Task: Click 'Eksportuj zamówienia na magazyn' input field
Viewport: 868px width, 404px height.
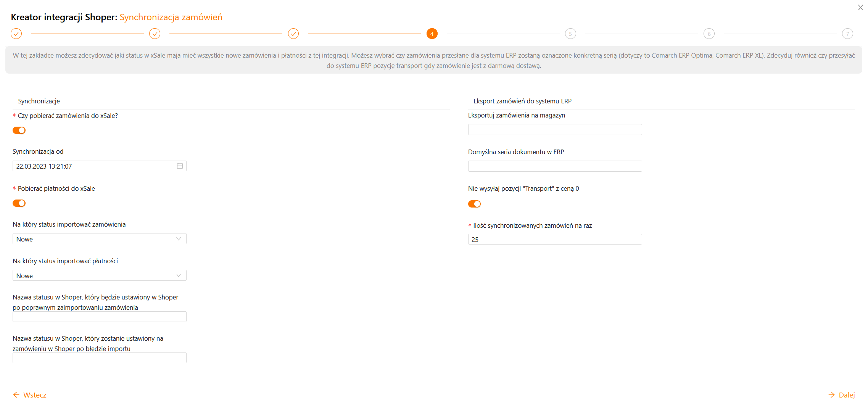Action: [555, 130]
